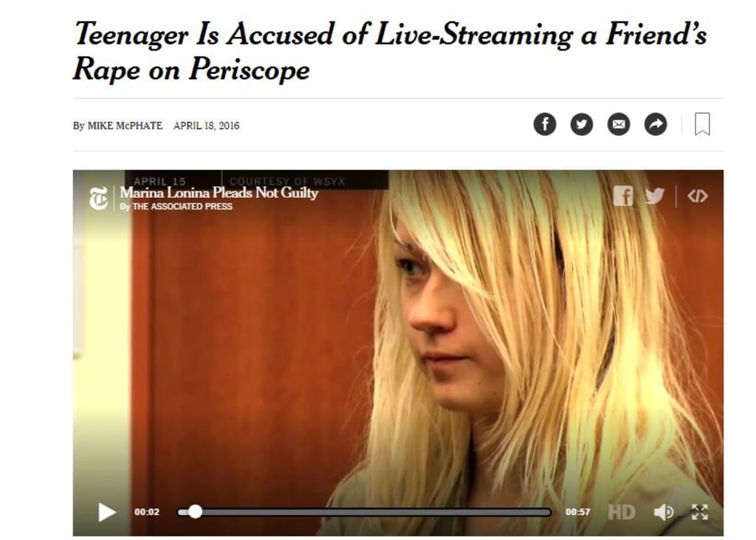Click the video progress slider handle
The width and height of the screenshot is (756, 540).
click(x=195, y=511)
